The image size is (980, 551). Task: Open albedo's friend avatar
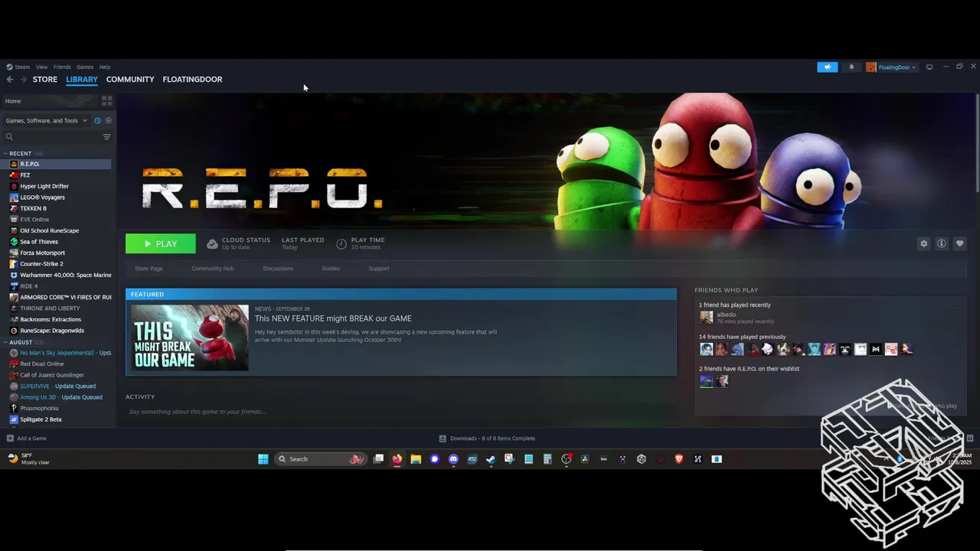[x=707, y=318]
